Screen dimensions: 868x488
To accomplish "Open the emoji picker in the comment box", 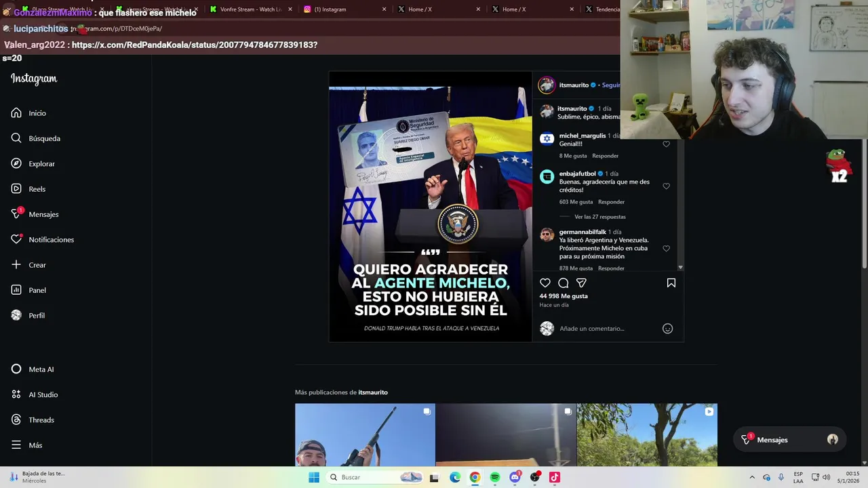I will (x=667, y=329).
